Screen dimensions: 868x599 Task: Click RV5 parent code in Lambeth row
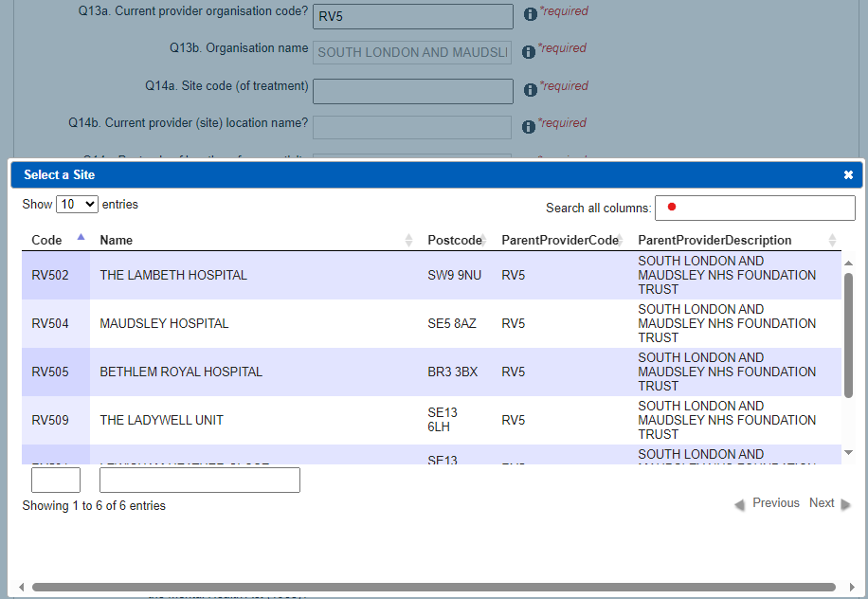click(x=514, y=275)
